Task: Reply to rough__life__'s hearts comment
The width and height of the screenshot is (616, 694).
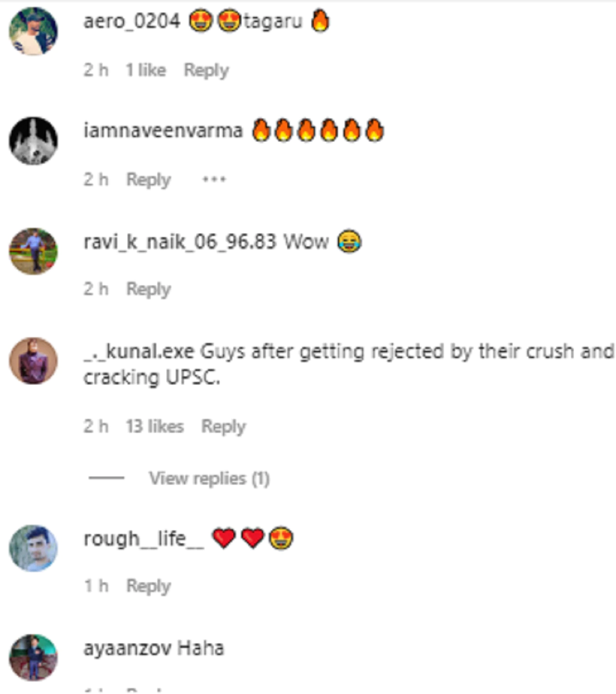Action: (148, 586)
